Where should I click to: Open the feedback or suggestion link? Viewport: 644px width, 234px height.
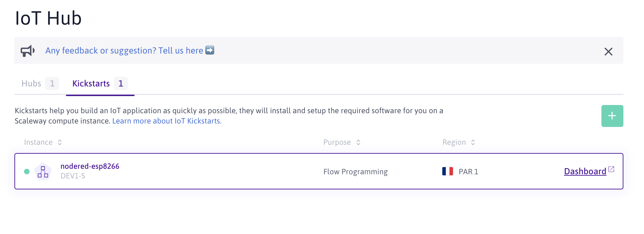coord(124,50)
